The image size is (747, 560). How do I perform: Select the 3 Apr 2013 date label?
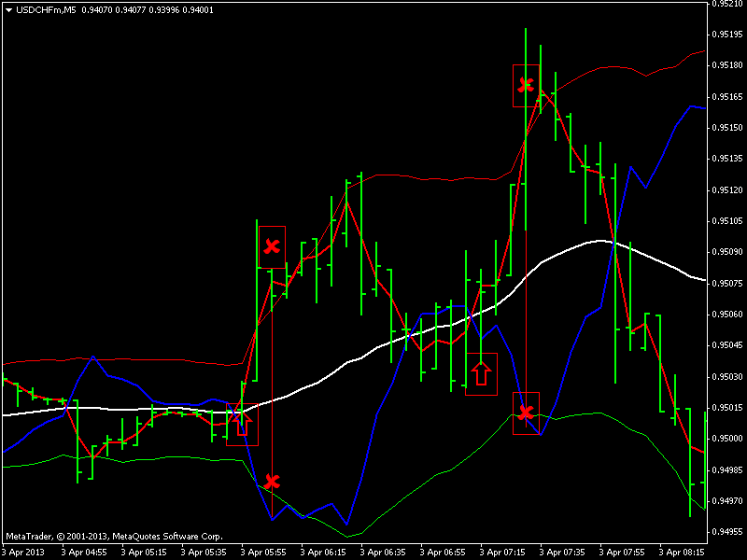pos(21,551)
